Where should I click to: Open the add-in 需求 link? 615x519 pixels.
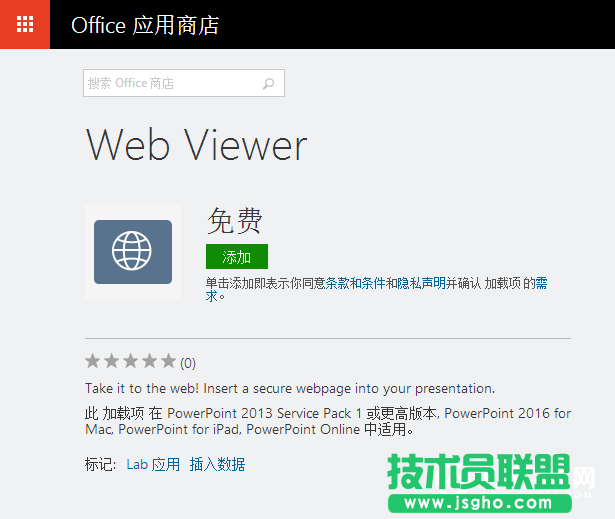tap(541, 284)
